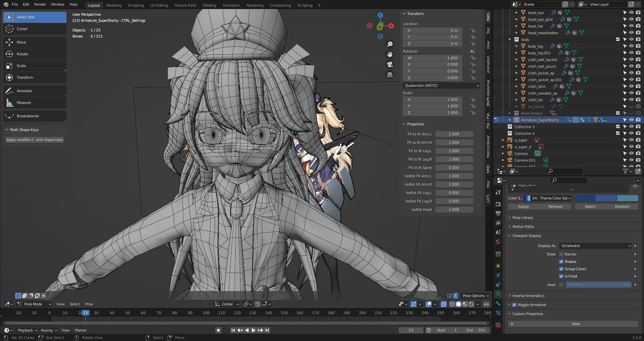Image resolution: width=644 pixels, height=341 pixels.
Task: Expand Armature_SuperShorty in the outliner
Action: (510, 120)
